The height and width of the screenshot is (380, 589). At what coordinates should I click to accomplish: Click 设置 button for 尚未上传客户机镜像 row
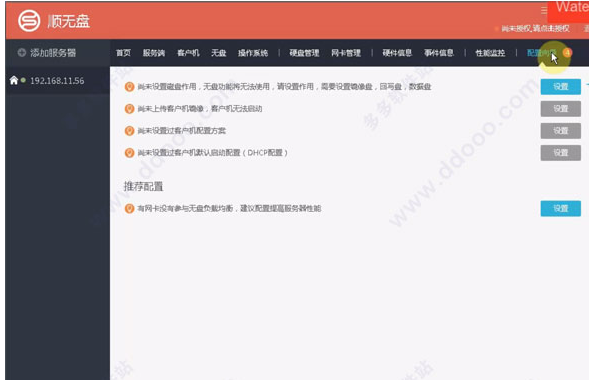[560, 109]
